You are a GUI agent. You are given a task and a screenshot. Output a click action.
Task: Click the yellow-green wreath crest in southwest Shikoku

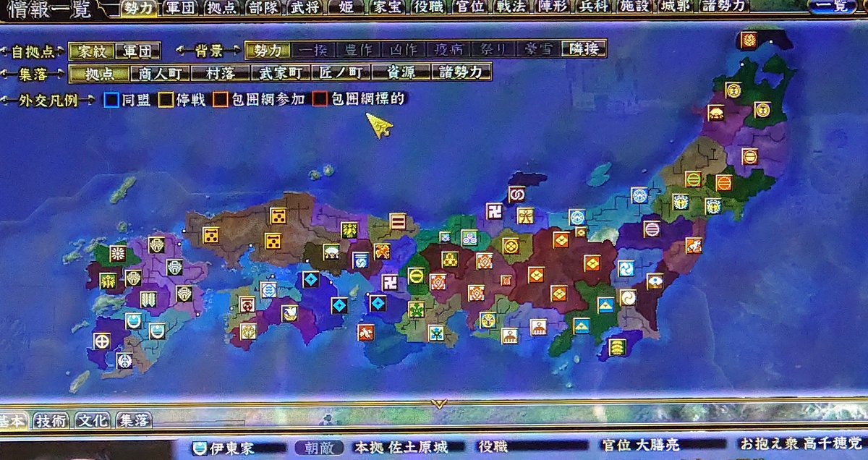coord(248,331)
